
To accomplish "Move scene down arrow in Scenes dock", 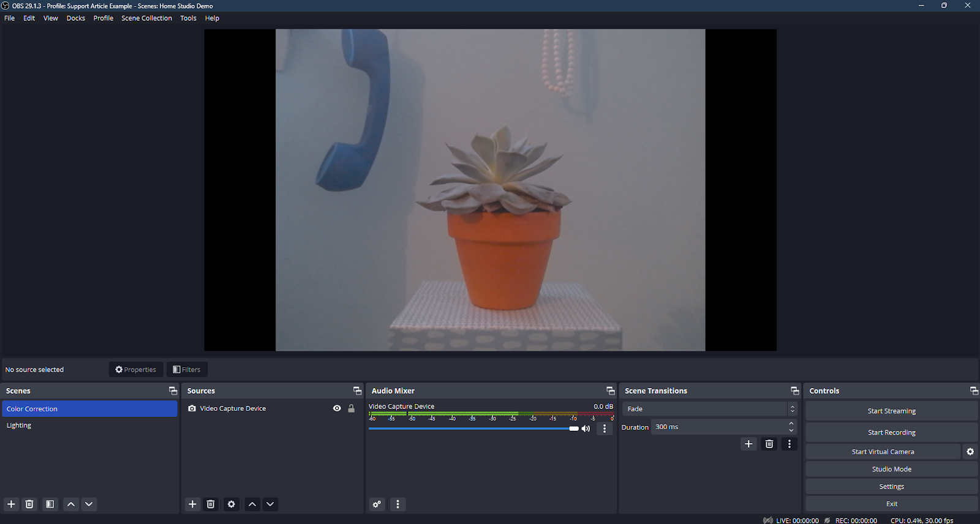I will [x=89, y=504].
